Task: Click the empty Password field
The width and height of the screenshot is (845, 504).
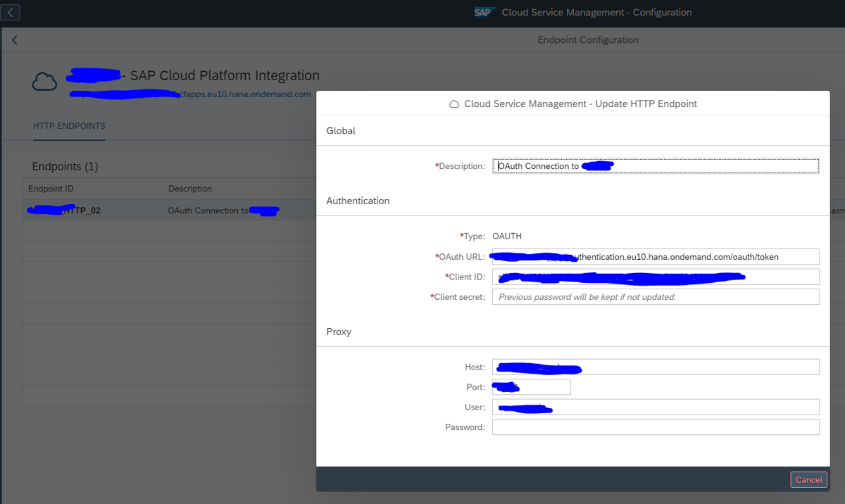Action: coord(655,427)
